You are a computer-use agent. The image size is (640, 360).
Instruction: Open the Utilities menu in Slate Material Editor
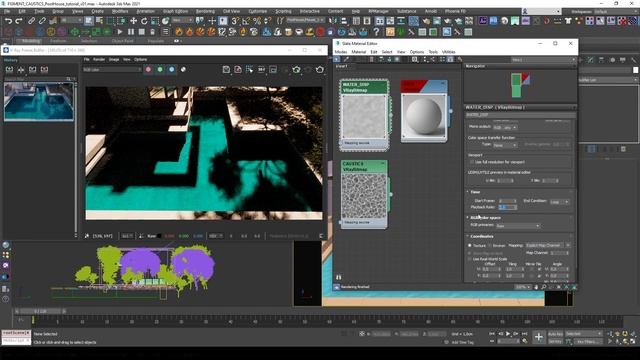[449, 52]
